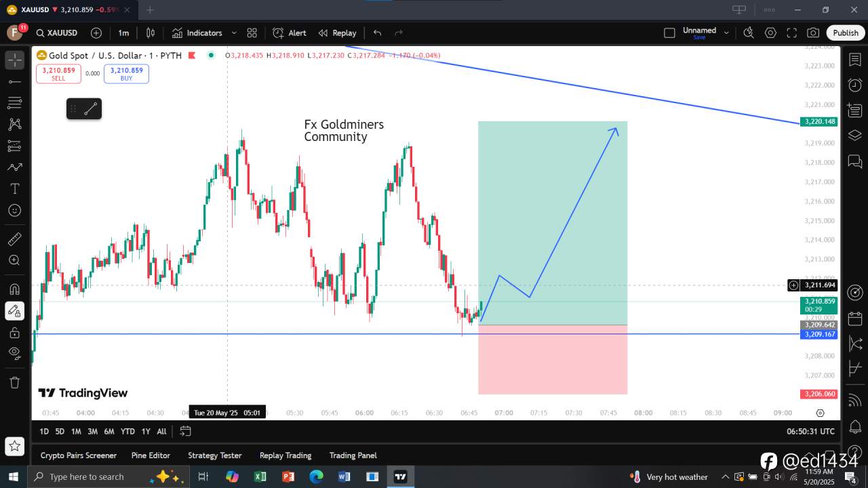Image resolution: width=868 pixels, height=488 pixels.
Task: Open the 06:50:31 UTC timezone menu
Action: [x=810, y=431]
